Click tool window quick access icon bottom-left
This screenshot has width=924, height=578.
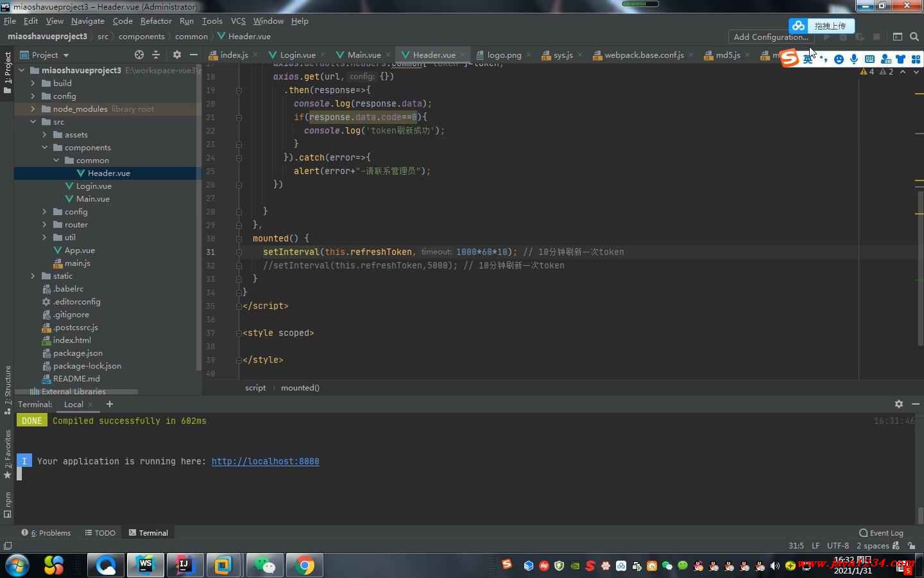click(8, 546)
